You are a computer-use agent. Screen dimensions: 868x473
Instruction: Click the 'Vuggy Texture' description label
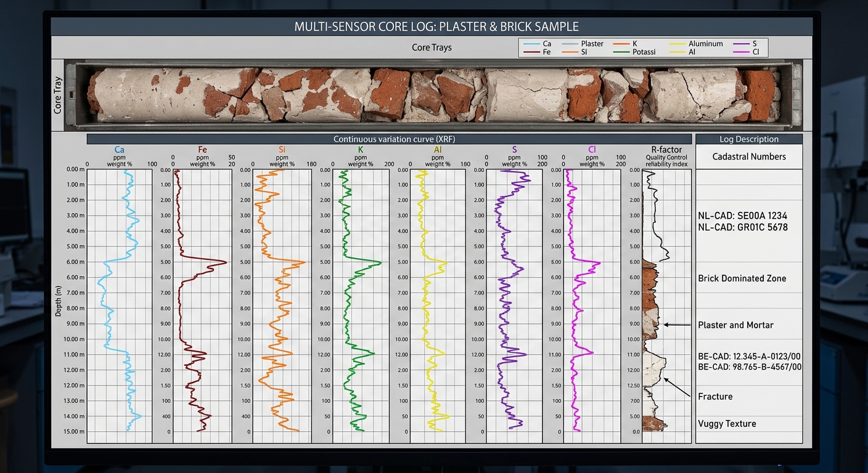coord(727,424)
